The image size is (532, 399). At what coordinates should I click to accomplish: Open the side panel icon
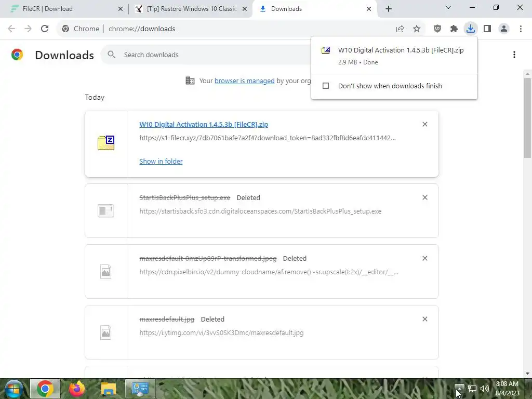coord(487,29)
